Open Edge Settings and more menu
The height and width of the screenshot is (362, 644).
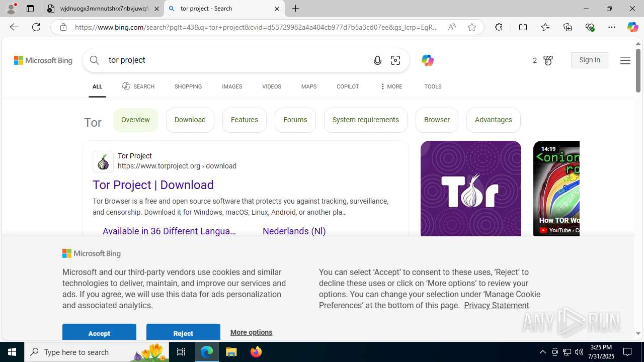point(612,27)
